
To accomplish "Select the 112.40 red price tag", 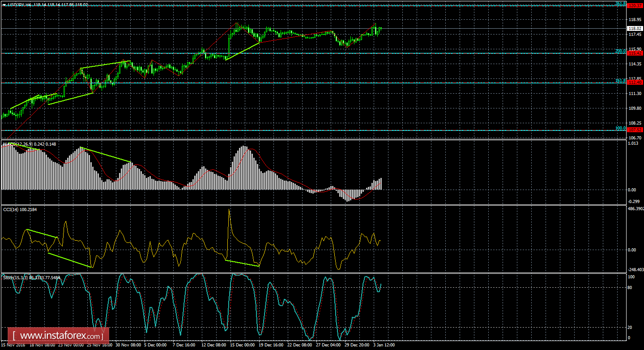I will tap(635, 82).
